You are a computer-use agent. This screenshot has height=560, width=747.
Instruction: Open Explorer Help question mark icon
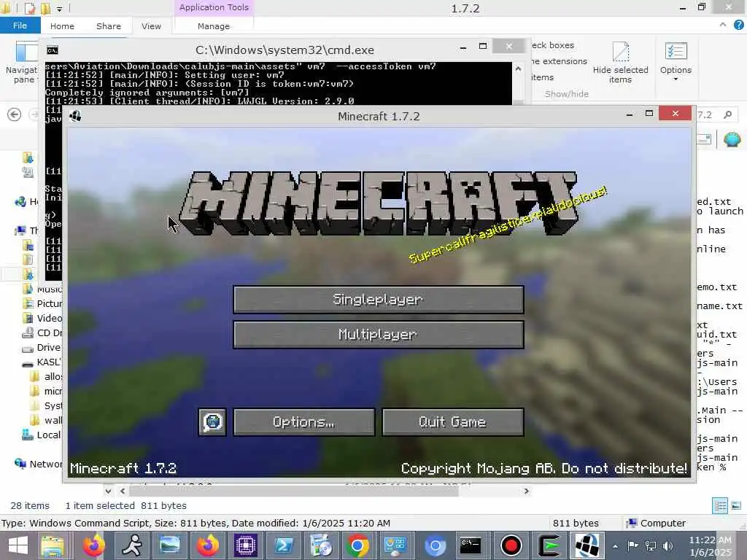tap(739, 25)
